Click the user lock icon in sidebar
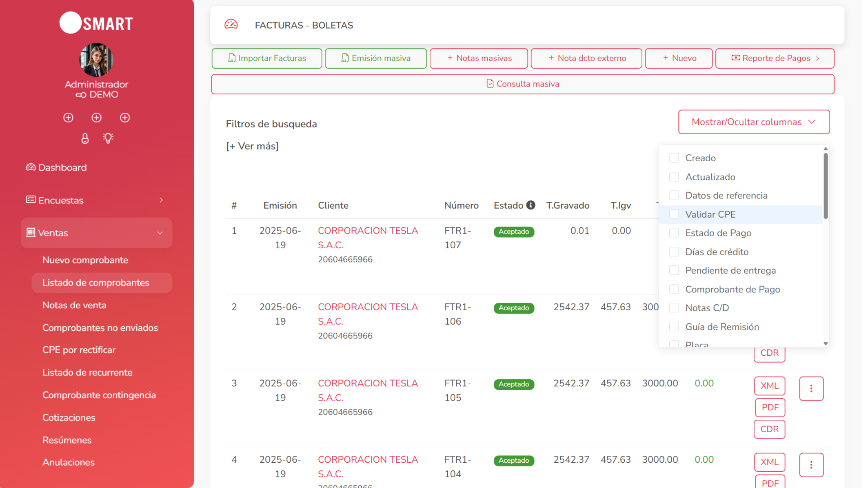The height and width of the screenshot is (488, 868). [85, 138]
